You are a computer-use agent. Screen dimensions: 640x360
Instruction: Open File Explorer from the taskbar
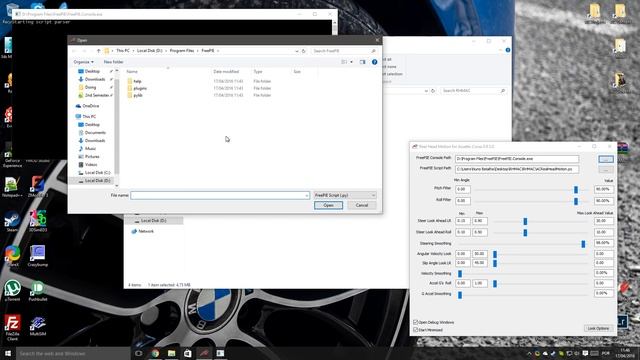(x=171, y=353)
